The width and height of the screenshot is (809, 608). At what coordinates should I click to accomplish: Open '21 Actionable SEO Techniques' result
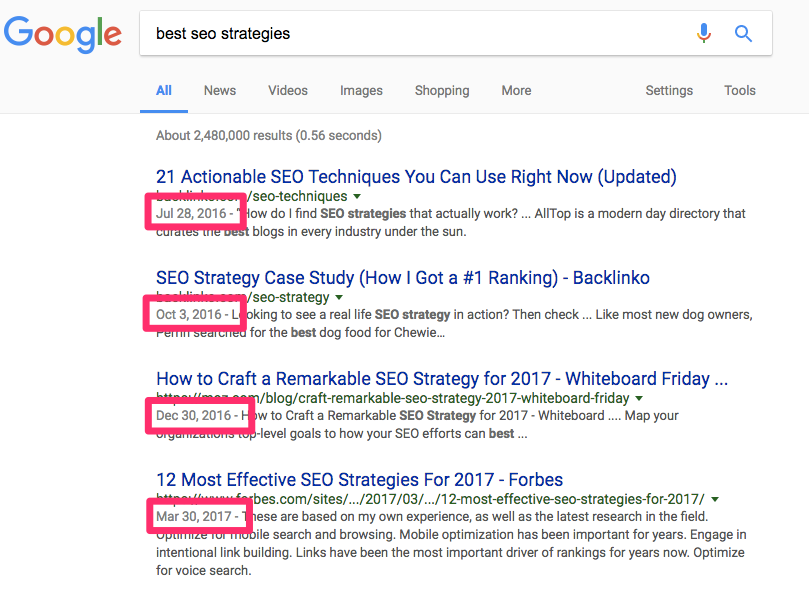[x=416, y=177]
